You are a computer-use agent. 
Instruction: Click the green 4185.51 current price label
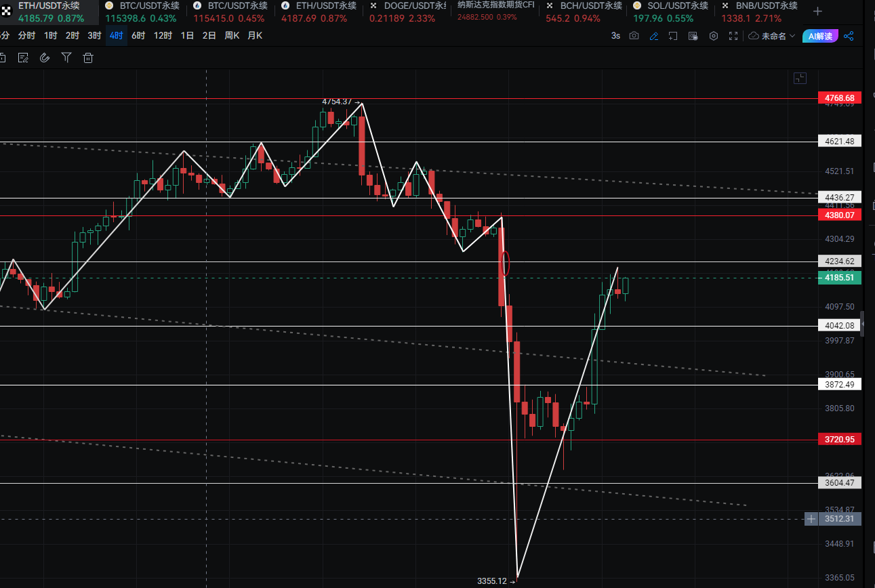point(840,278)
